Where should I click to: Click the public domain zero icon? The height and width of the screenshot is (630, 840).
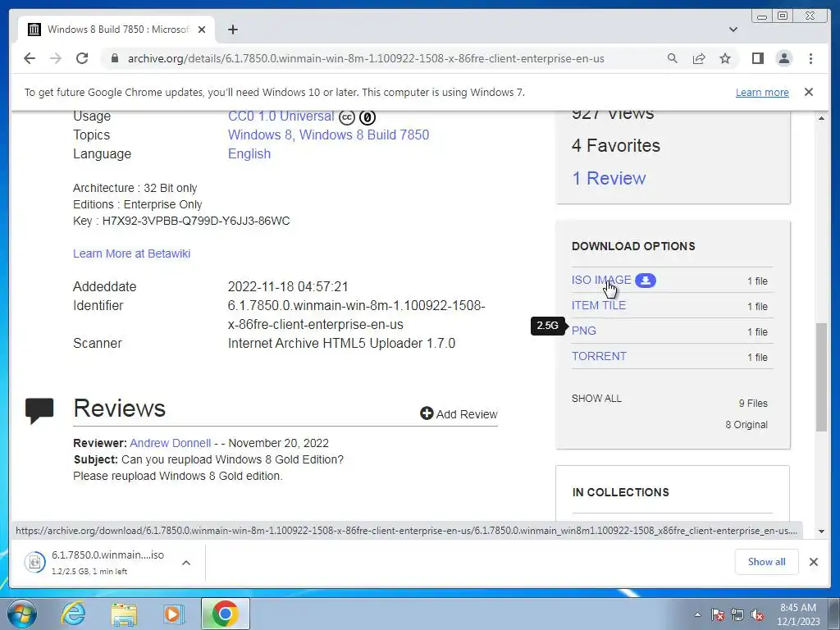click(x=367, y=116)
